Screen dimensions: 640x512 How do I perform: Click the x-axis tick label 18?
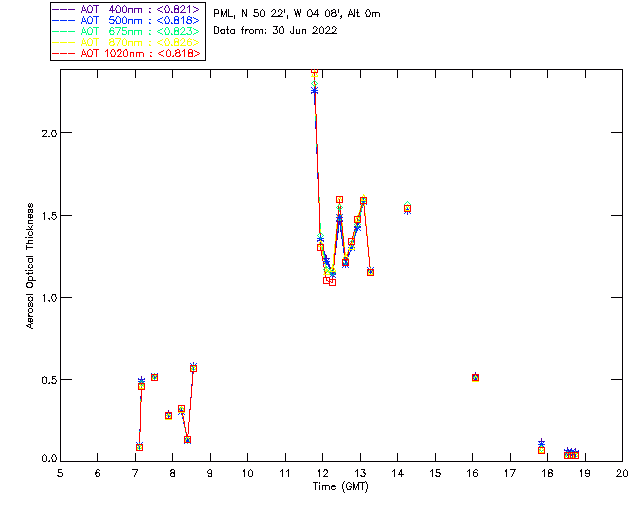coord(547,474)
